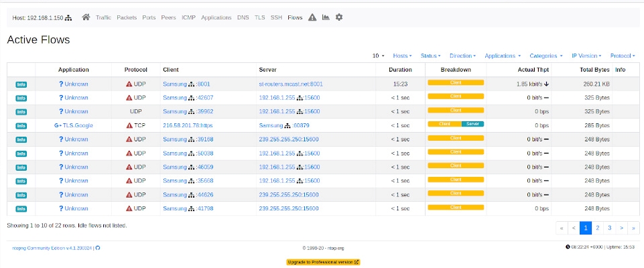Click Info badge for Samsung :50038 flow
Viewport: 644px width, 268px height.
coord(21,153)
